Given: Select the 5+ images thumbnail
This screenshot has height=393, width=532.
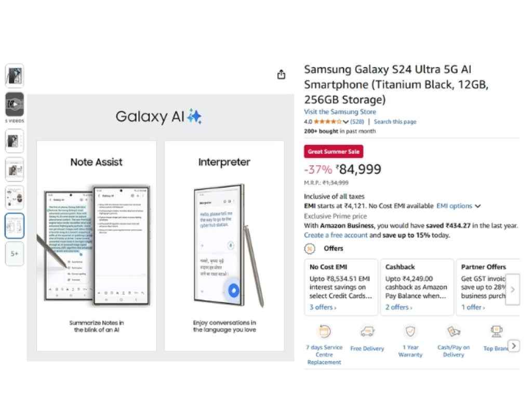Looking at the screenshot, I should click(x=14, y=254).
